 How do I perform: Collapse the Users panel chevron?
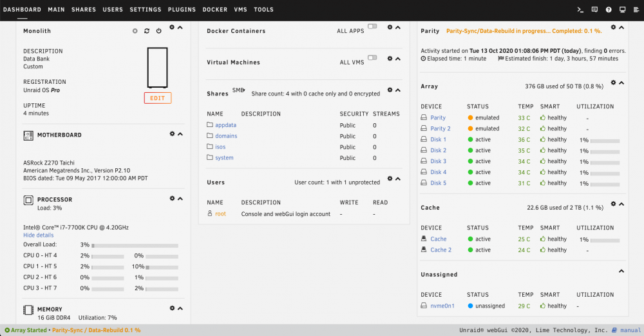click(x=397, y=179)
